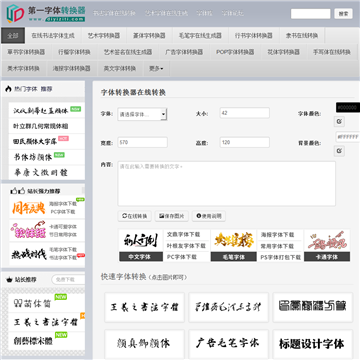Click the background color reset icon
Screen dimensions: 360x360
(339, 151)
